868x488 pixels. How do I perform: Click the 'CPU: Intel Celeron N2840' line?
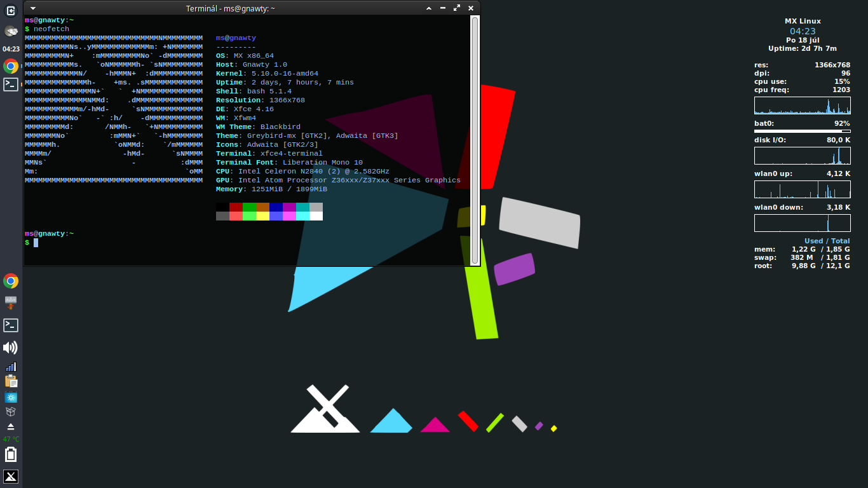(302, 172)
